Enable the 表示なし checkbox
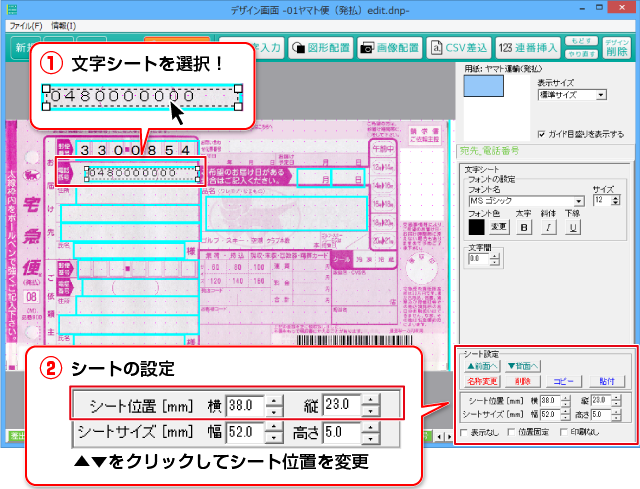 tap(464, 432)
